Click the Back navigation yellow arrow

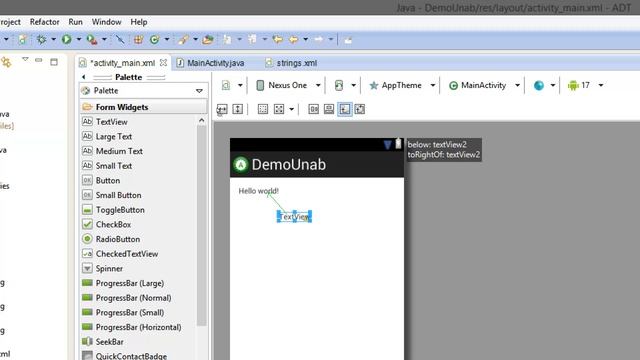(293, 39)
